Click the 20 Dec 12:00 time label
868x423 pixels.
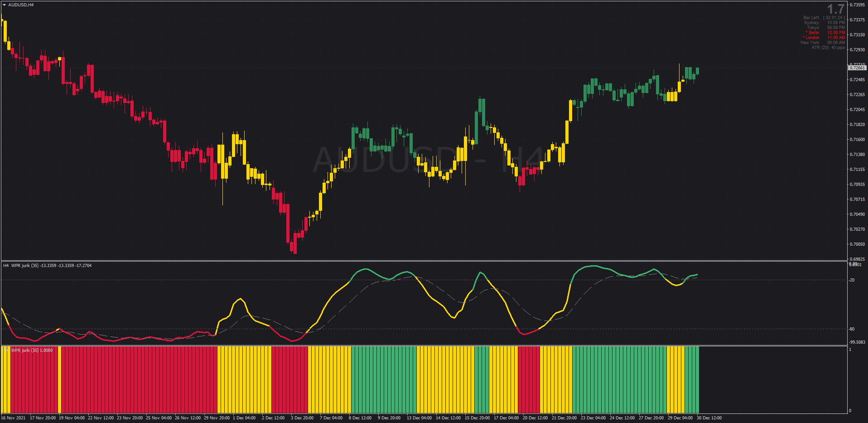tap(536, 418)
